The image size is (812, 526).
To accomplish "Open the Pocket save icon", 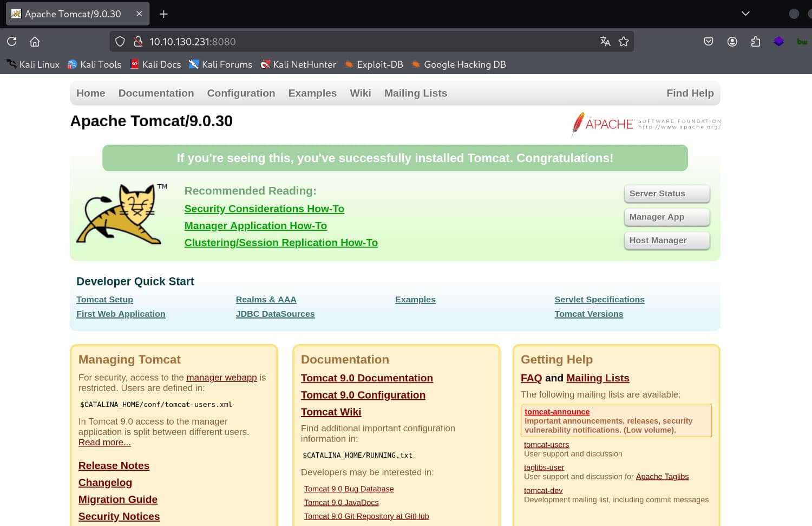I will pyautogui.click(x=708, y=42).
